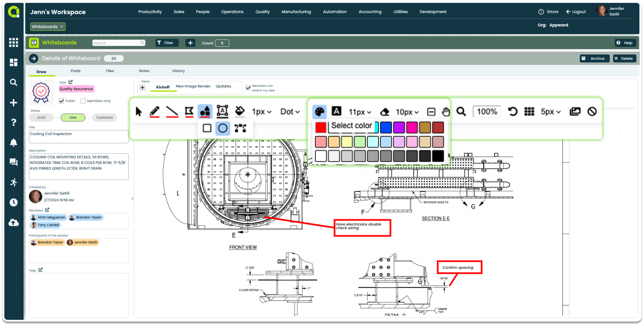This screenshot has height=326, width=644.
Task: Select the pencil freehand draw tool
Action: point(154,112)
